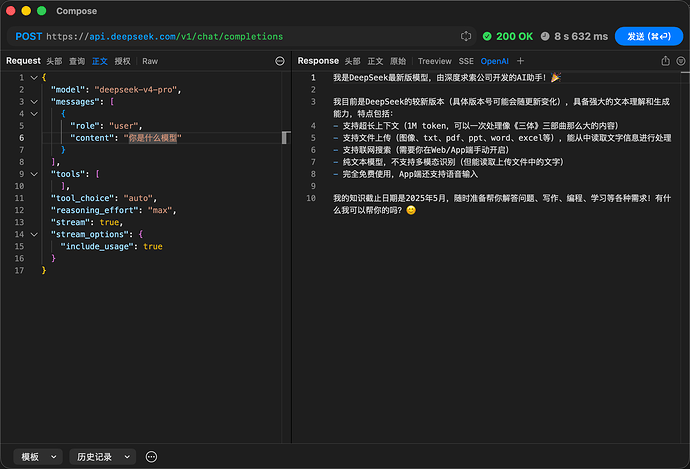This screenshot has height=469, width=690.
Task: Click the share icon in Response header
Action: point(665,61)
